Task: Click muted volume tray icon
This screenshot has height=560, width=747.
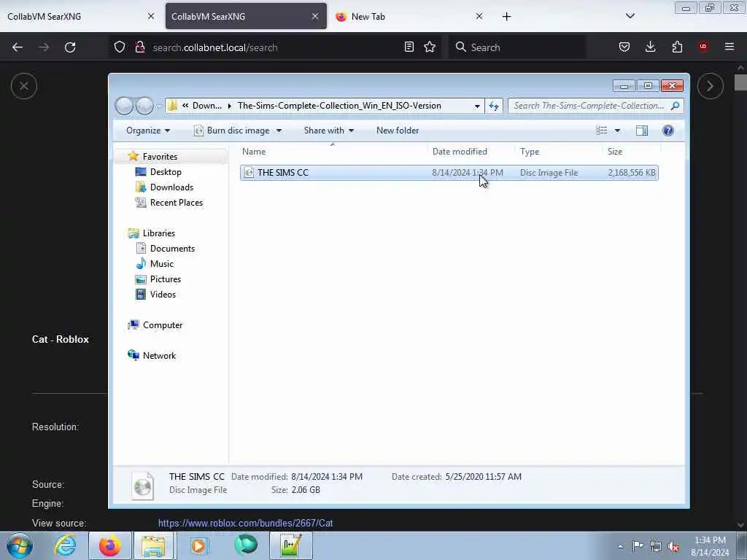Action: tap(673, 546)
